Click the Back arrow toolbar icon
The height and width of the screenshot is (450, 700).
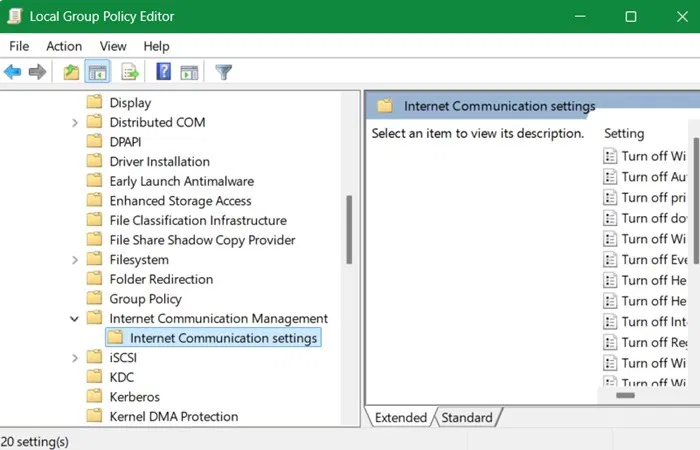click(13, 72)
